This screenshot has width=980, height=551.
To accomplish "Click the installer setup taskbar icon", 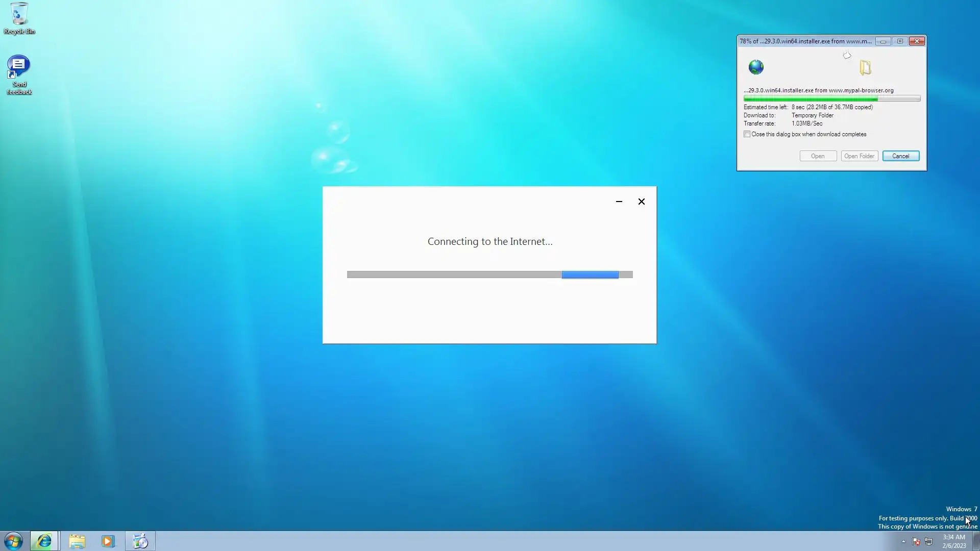I will (140, 541).
